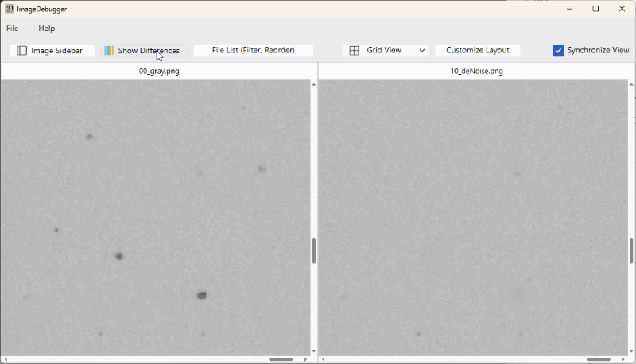Click the down arrow of 10_deNoise.png vertical scrollbar
Image resolution: width=636 pixels, height=364 pixels.
[632, 350]
